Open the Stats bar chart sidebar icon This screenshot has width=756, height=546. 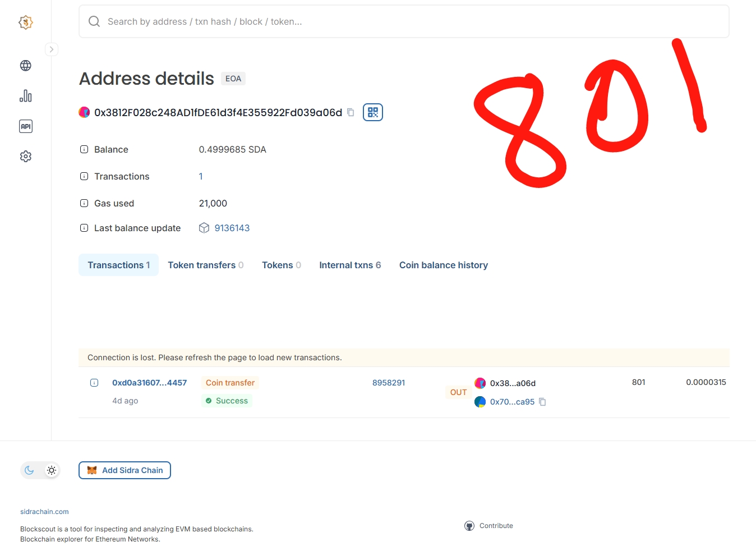(x=26, y=96)
